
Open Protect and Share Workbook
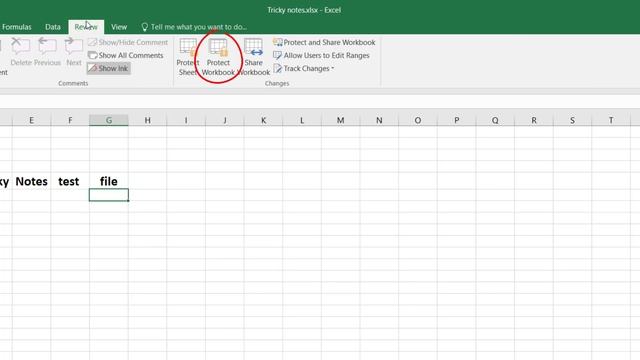324,42
